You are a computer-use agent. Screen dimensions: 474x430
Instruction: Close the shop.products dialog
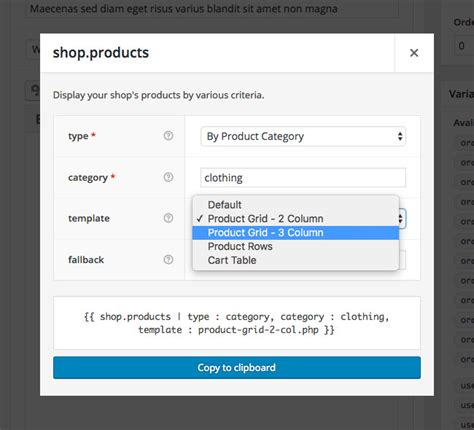point(414,53)
